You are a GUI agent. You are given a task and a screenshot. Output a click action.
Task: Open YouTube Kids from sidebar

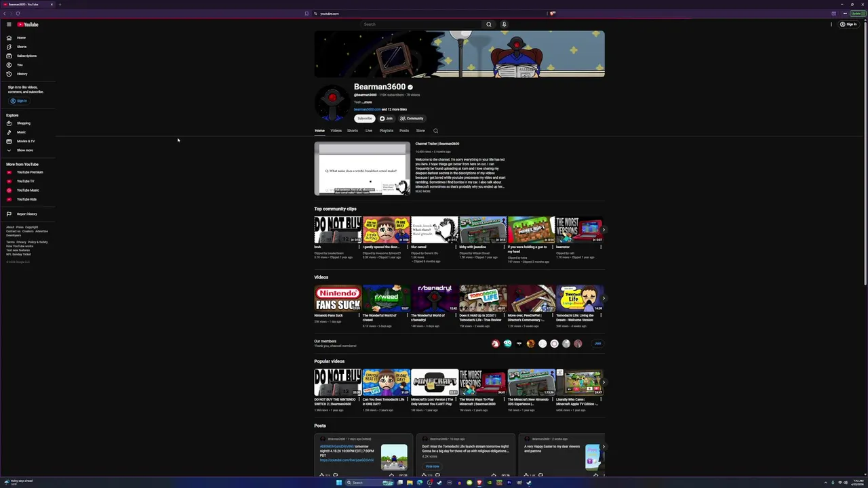click(26, 199)
